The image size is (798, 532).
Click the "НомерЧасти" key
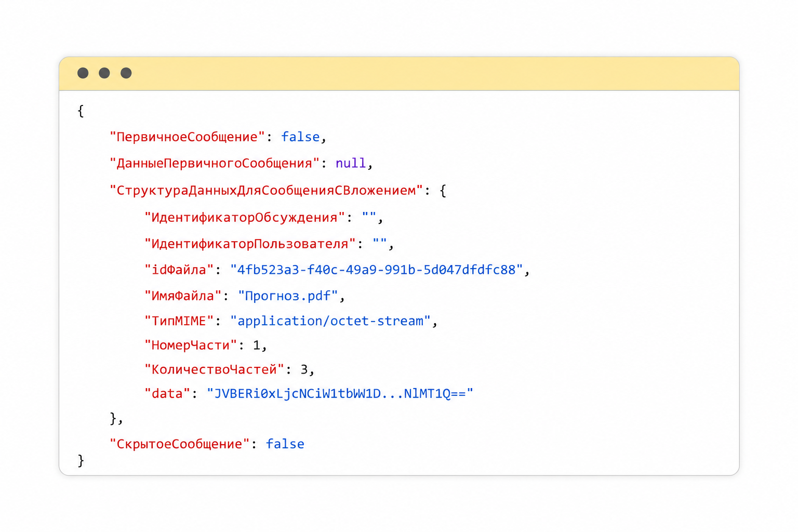coord(191,345)
